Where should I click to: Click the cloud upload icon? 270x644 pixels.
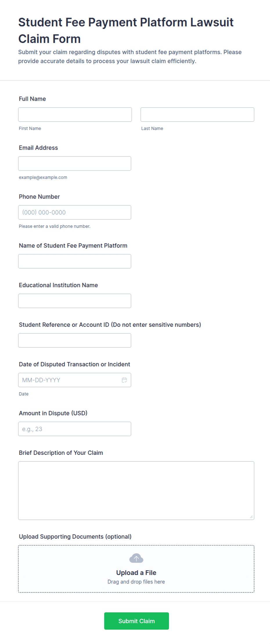point(136,558)
